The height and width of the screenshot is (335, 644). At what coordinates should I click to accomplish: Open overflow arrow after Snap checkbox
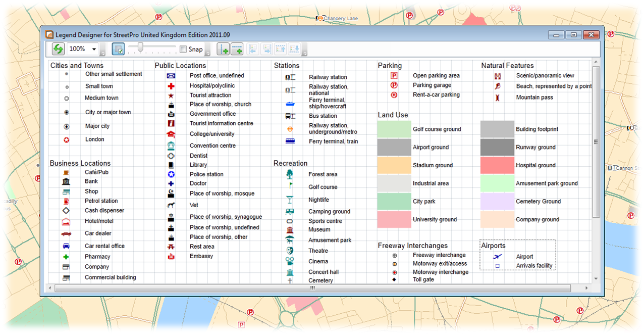tap(207, 50)
